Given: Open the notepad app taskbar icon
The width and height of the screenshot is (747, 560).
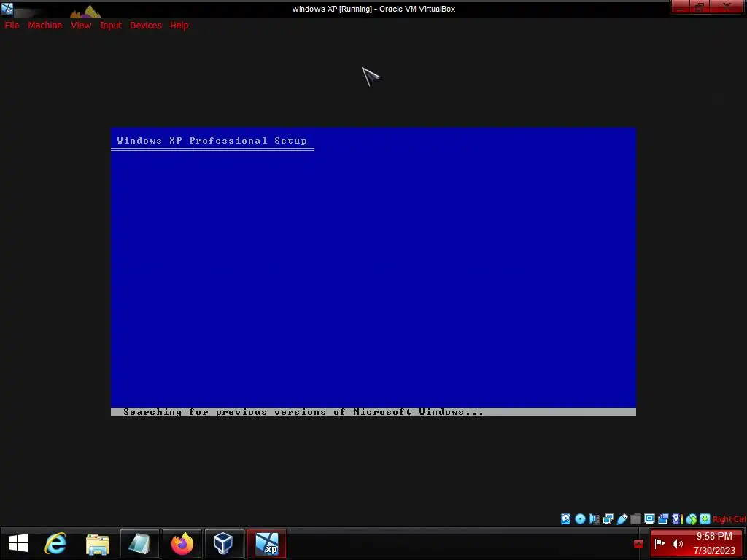Looking at the screenshot, I should 139,543.
